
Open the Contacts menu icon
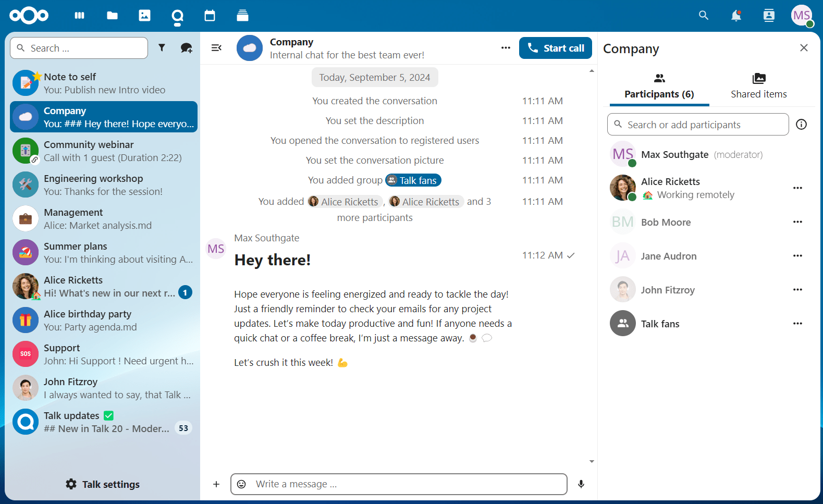[x=769, y=16]
